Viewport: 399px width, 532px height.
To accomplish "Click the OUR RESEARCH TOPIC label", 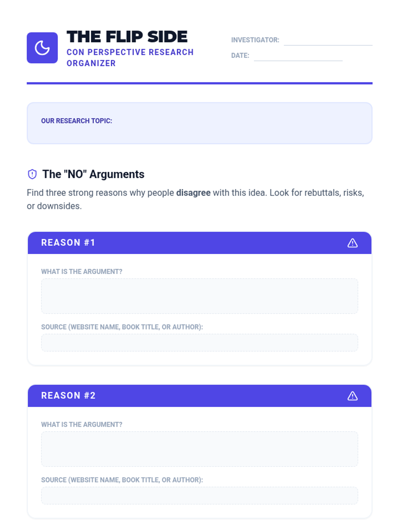I will pos(76,121).
